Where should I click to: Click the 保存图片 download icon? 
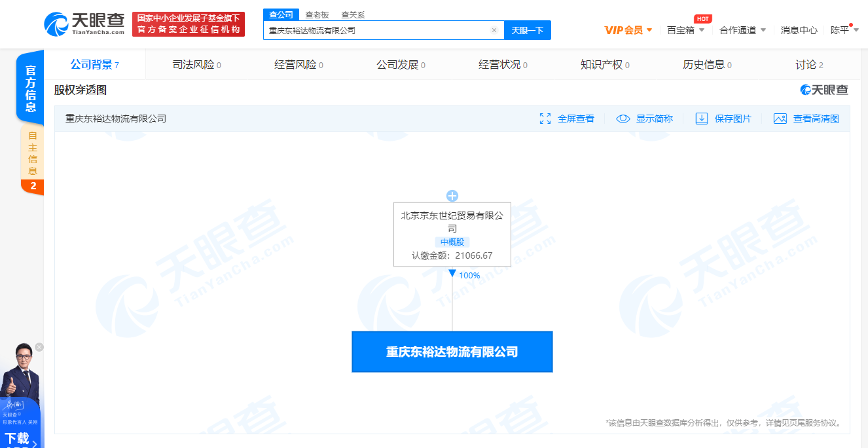click(x=702, y=119)
